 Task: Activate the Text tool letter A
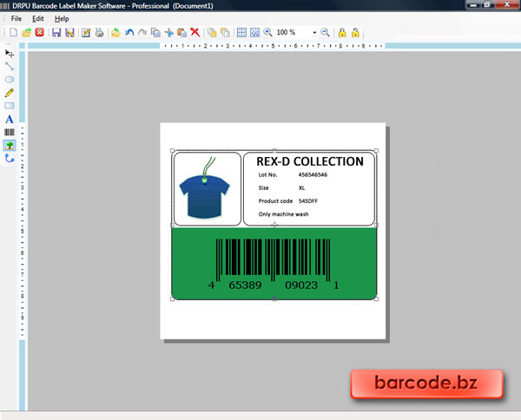tap(10, 119)
